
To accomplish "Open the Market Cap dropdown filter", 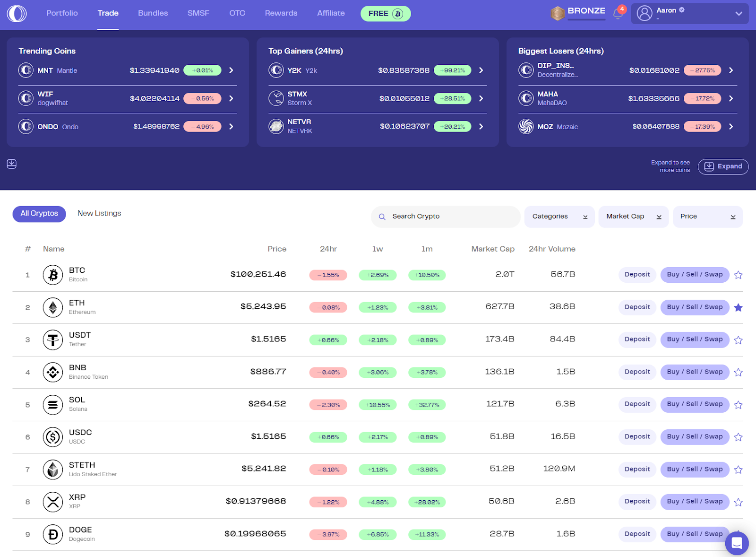I will click(633, 217).
